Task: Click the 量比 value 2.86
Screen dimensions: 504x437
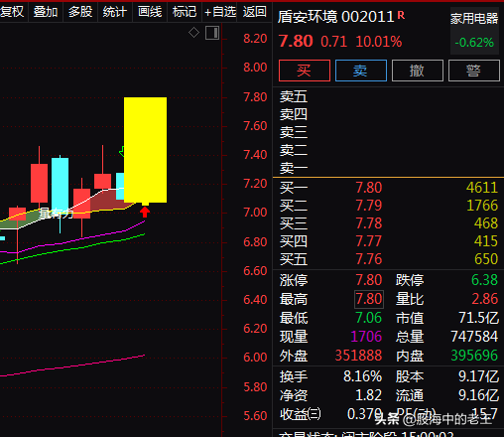Action: click(484, 299)
